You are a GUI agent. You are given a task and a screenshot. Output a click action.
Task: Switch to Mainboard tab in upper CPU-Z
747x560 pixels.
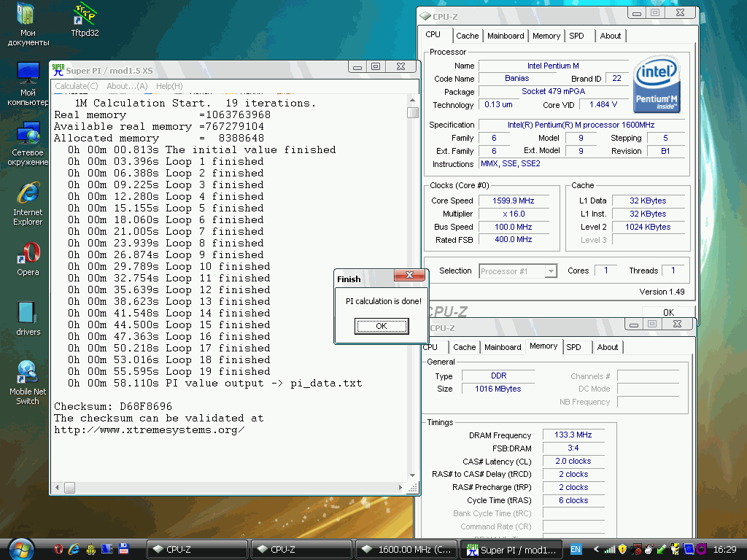(506, 36)
